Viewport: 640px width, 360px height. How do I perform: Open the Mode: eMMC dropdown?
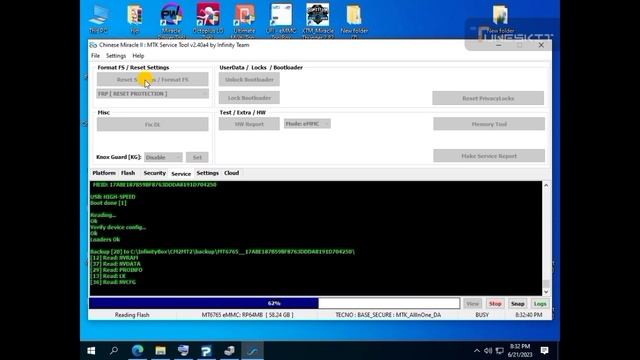click(307, 124)
